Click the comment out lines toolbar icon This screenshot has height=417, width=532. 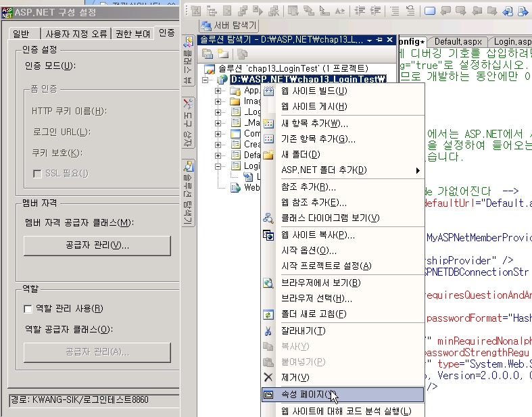pos(395,11)
